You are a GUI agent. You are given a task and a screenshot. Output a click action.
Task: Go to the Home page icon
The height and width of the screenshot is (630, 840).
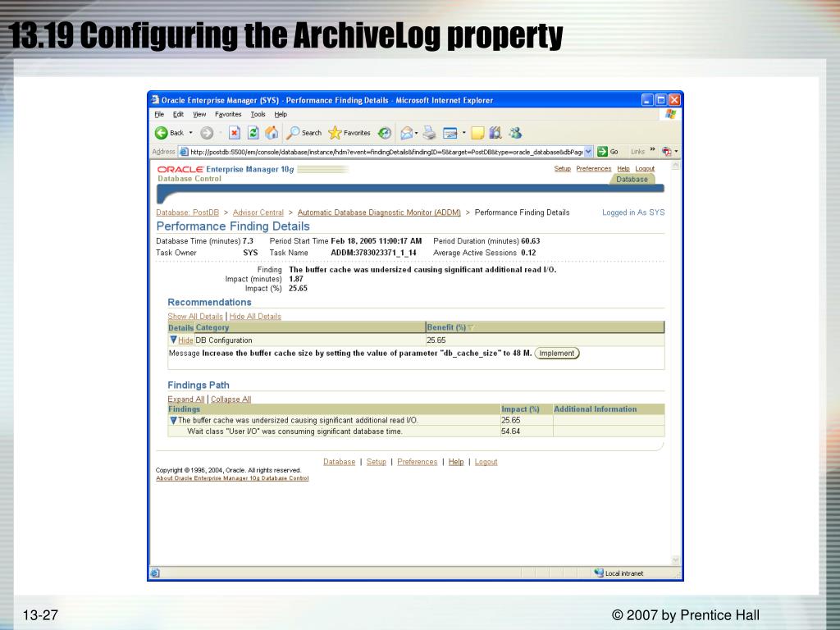click(x=272, y=133)
